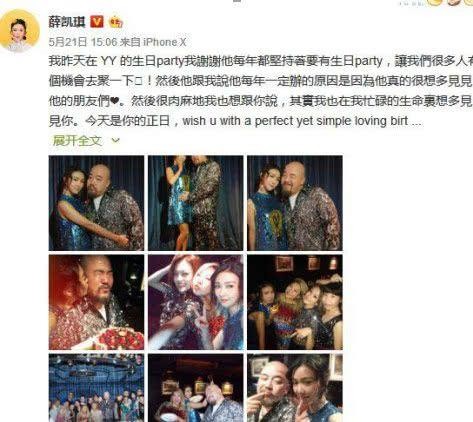The image size is (473, 422).
Task: Click the chevron arrow beside 展开全文
Action: [115, 141]
